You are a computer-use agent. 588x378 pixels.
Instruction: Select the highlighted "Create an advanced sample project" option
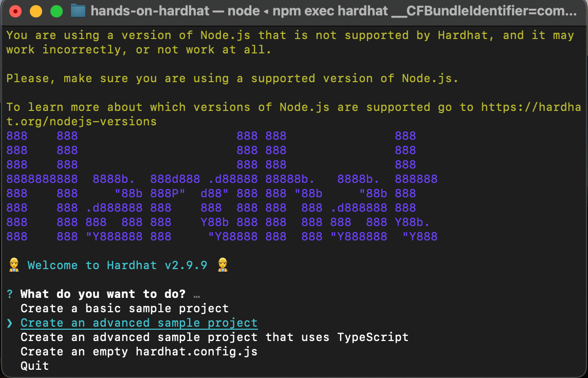coord(139,323)
